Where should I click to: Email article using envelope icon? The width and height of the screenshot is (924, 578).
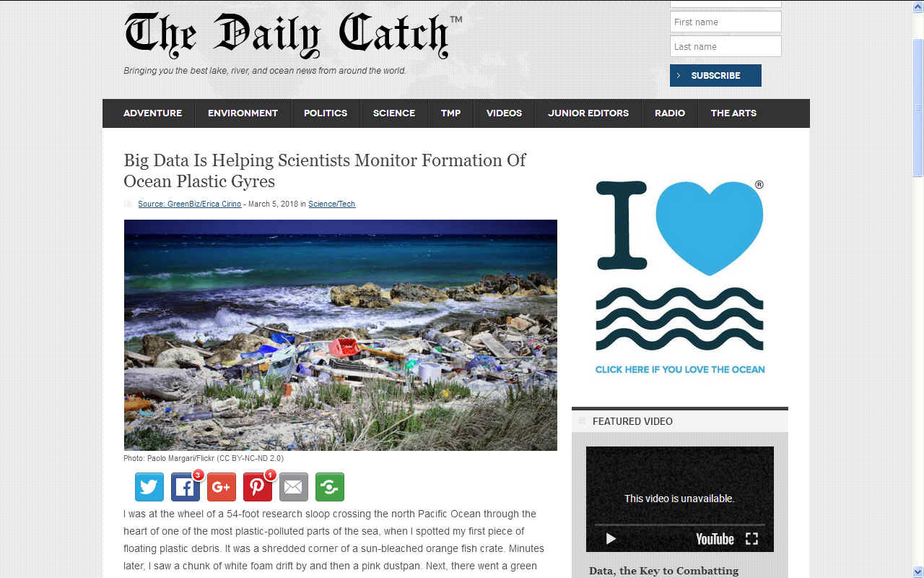coord(294,487)
